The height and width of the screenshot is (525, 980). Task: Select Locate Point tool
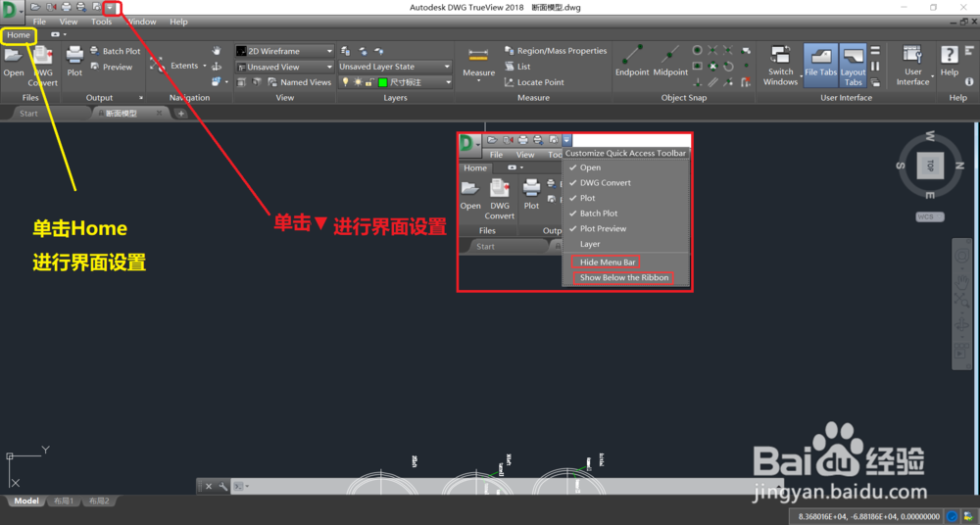coord(534,82)
